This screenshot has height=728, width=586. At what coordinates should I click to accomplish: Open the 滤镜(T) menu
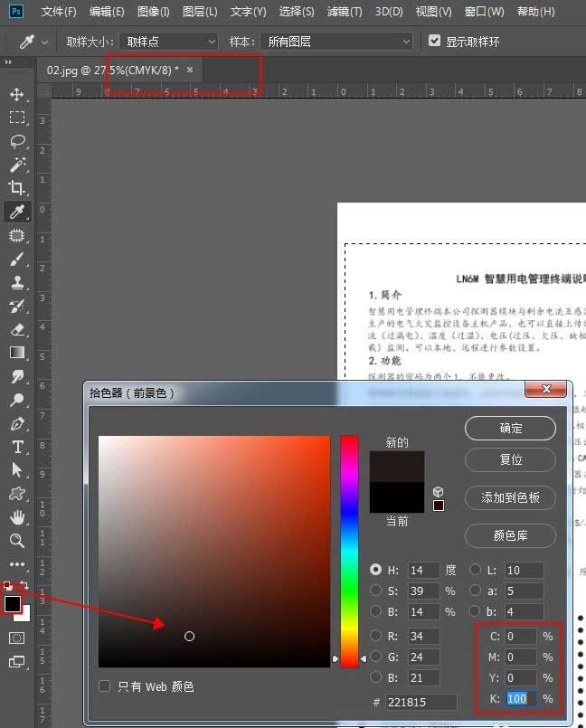click(344, 12)
